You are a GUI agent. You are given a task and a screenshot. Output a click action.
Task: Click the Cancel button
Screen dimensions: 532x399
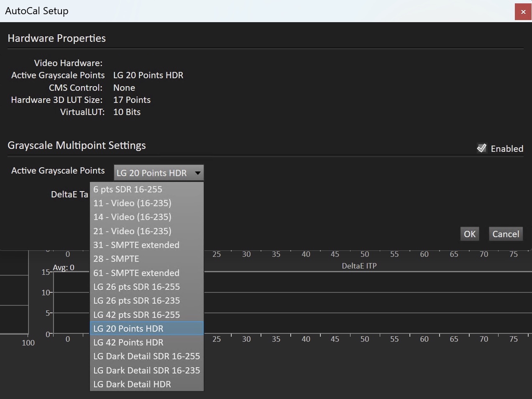(x=505, y=234)
